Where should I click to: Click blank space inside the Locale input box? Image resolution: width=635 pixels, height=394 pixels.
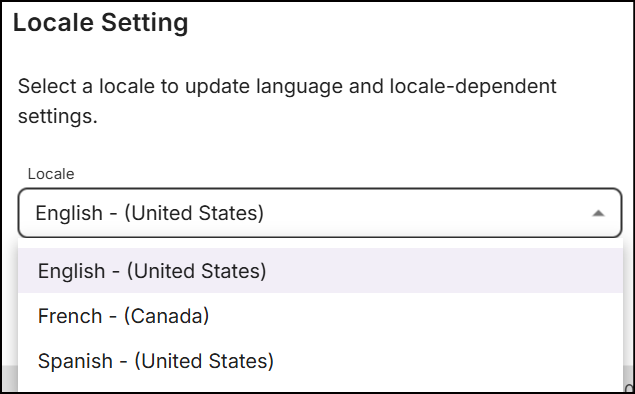coord(425,213)
